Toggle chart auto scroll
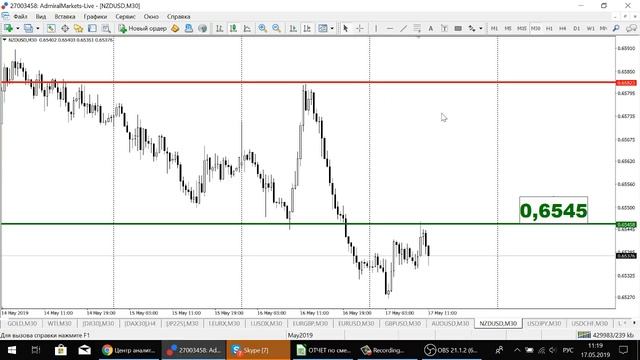 293,28
